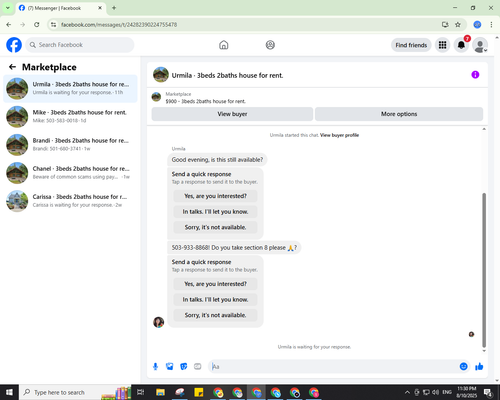
Task: Go to the Facebook Home icon
Action: pyautogui.click(x=224, y=45)
